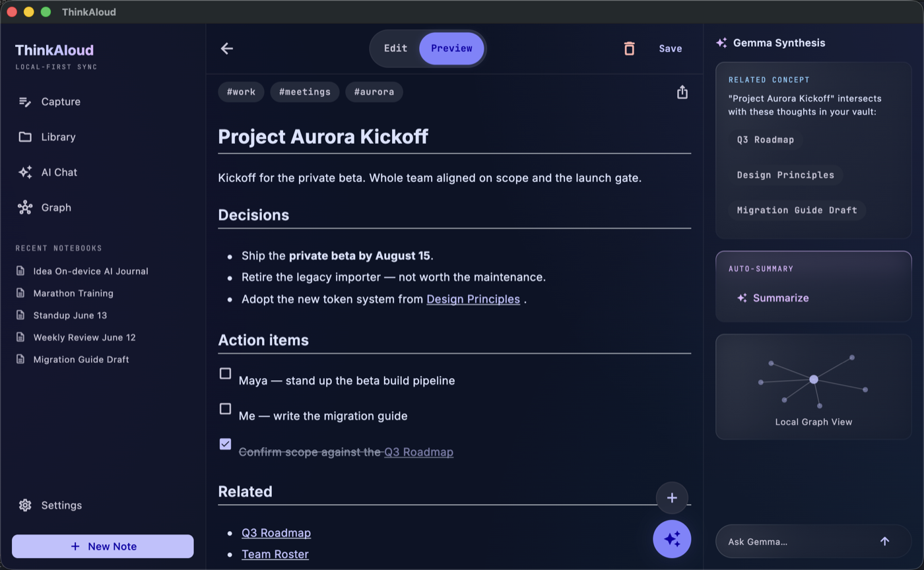The height and width of the screenshot is (570, 924).
Task: Delete note with trash icon
Action: click(x=629, y=48)
